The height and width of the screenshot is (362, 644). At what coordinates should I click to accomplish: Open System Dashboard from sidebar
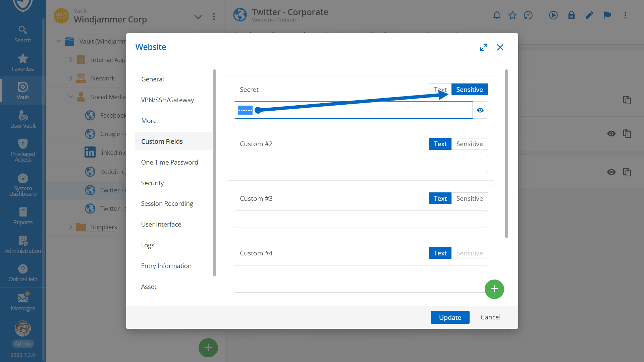pos(23,185)
